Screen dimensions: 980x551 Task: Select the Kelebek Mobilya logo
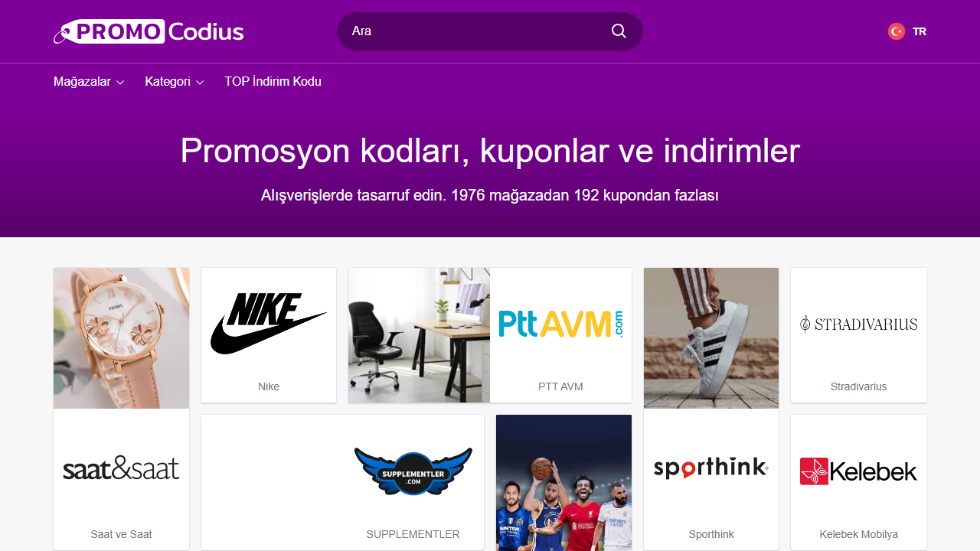(x=857, y=471)
